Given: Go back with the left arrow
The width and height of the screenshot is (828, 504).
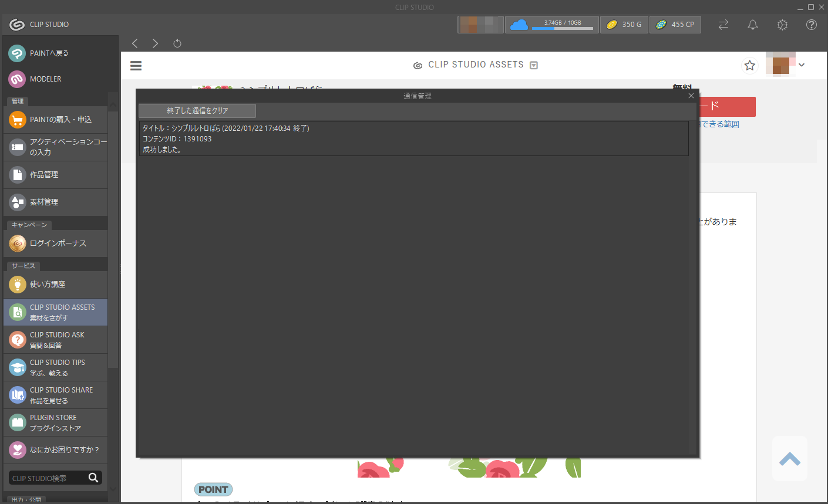Looking at the screenshot, I should pos(135,43).
